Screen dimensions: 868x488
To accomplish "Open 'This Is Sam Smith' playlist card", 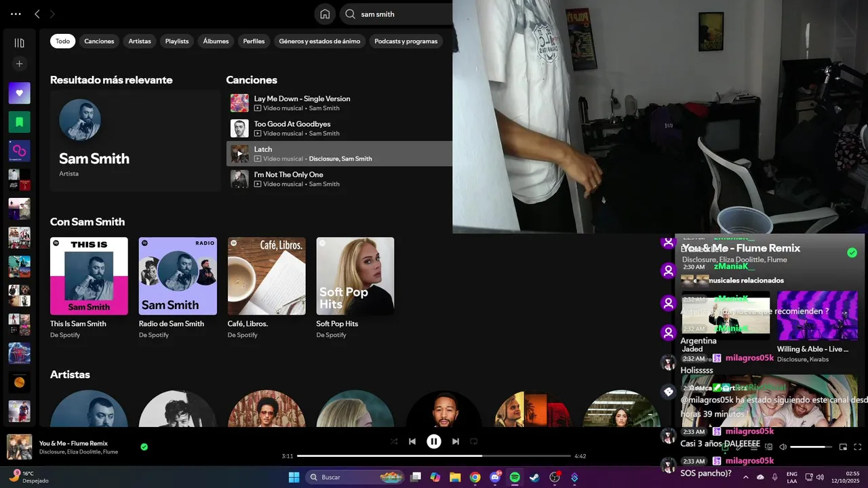I will click(x=89, y=288).
